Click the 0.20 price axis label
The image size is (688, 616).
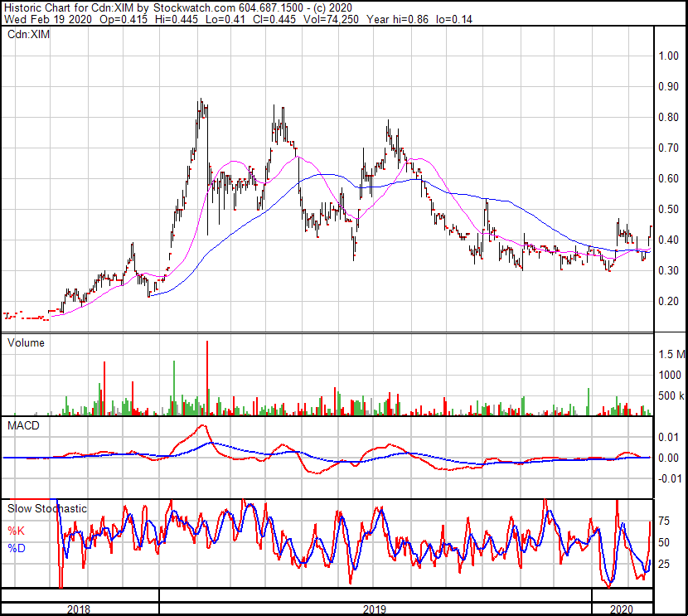click(x=669, y=302)
